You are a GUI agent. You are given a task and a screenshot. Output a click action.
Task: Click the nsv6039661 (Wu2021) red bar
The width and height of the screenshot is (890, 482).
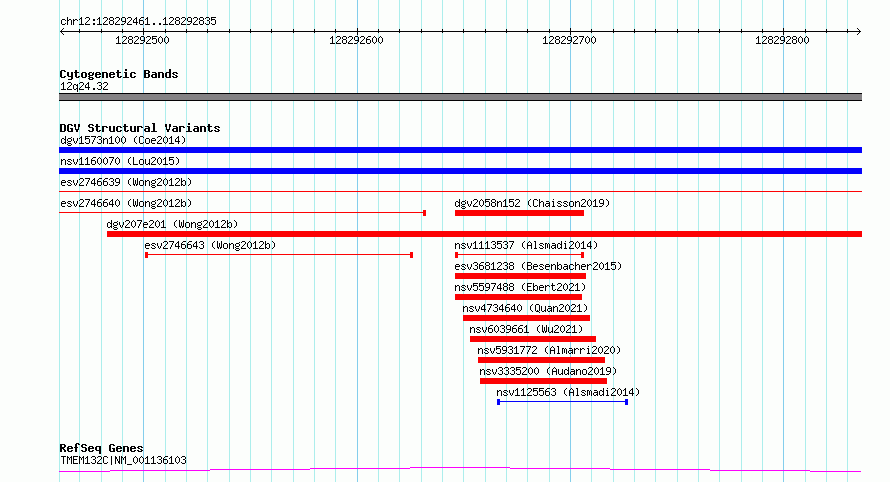[532, 339]
